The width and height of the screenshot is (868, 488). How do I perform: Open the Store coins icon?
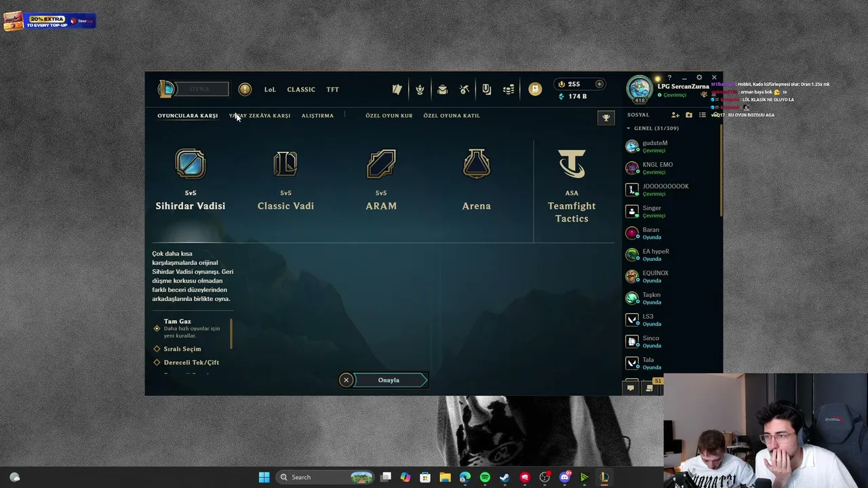pos(509,89)
